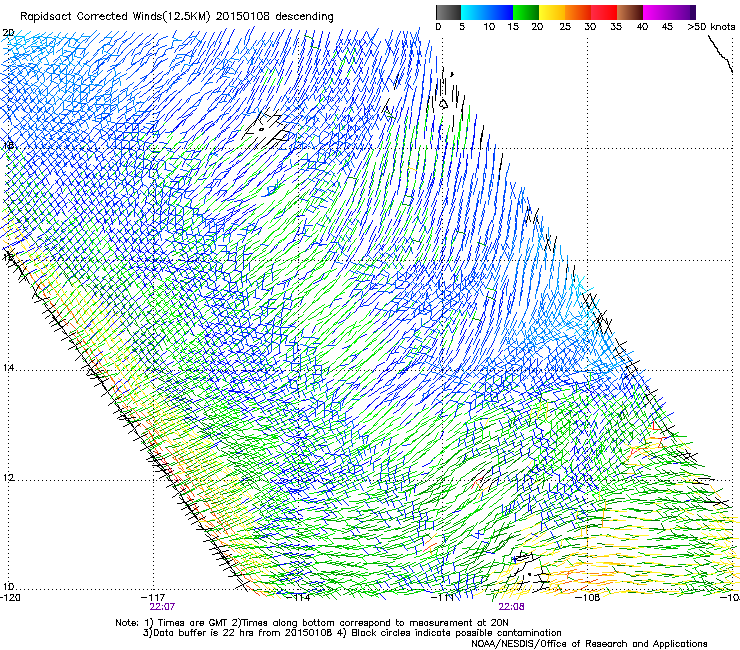Click the '-120' longitude axis label
The height and width of the screenshot is (650, 740).
click(x=10, y=598)
